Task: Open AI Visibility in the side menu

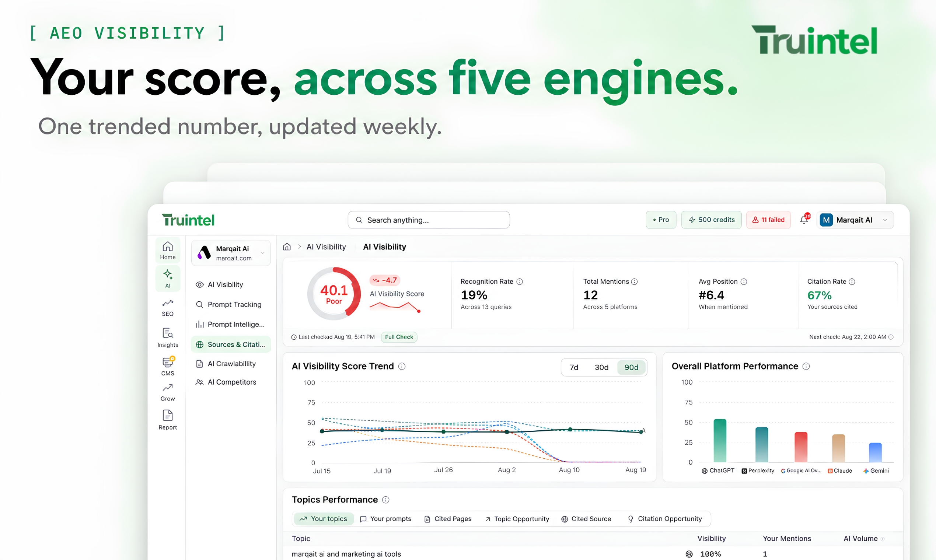Action: pyautogui.click(x=231, y=284)
